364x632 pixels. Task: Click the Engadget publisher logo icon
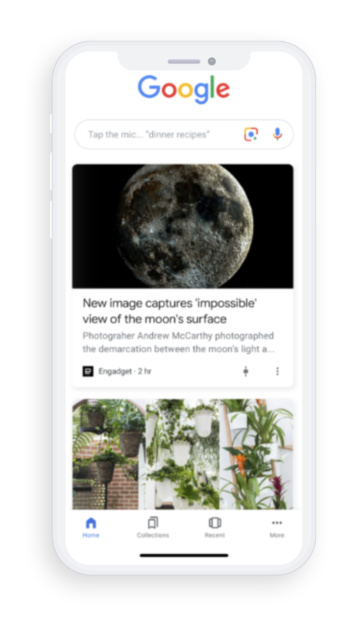click(x=88, y=371)
